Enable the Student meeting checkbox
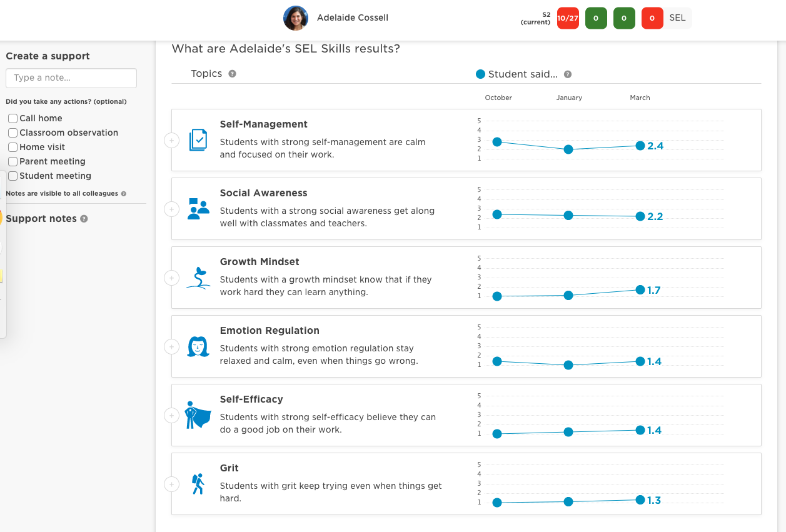 coord(13,176)
